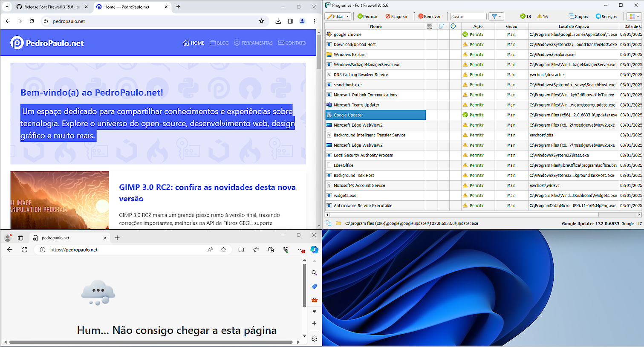Open Edge Favorites list icon
Screen dimensions: 644x347
(256, 250)
